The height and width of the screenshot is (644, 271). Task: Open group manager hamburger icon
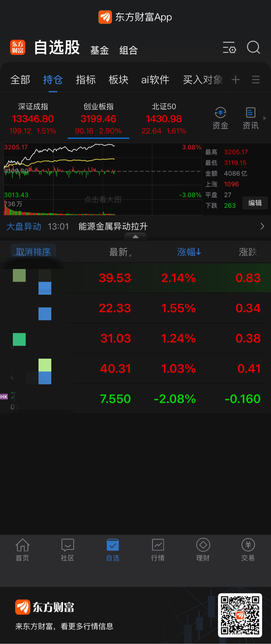pos(256,80)
